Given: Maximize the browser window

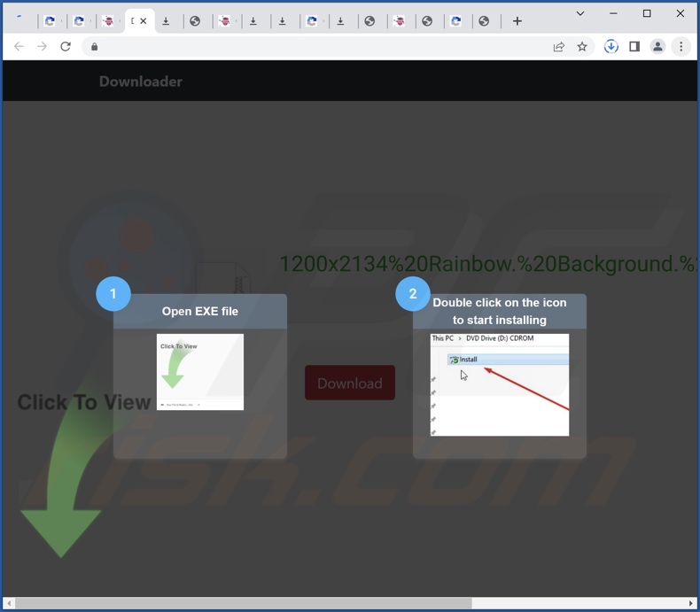Looking at the screenshot, I should 647,13.
